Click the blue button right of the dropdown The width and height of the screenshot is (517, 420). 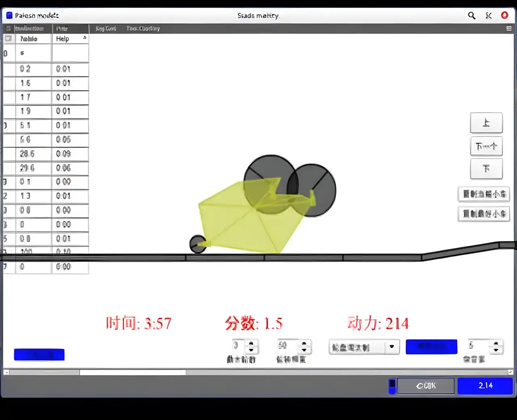pos(431,346)
